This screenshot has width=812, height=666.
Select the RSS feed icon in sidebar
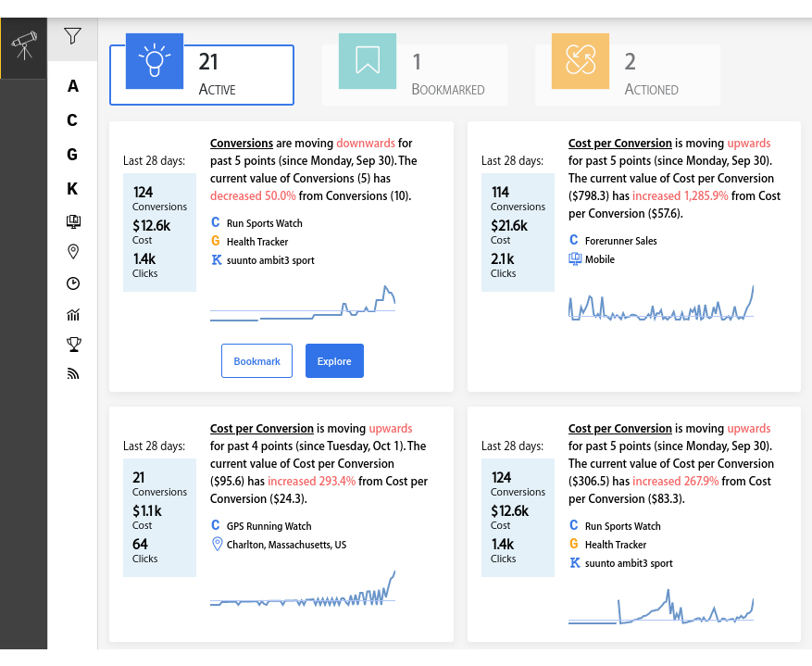tap(73, 373)
